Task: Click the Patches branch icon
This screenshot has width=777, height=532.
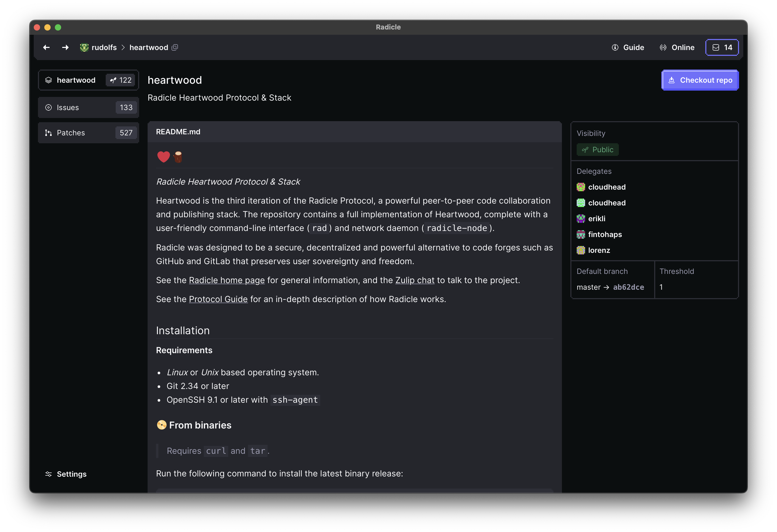Action: pos(48,133)
